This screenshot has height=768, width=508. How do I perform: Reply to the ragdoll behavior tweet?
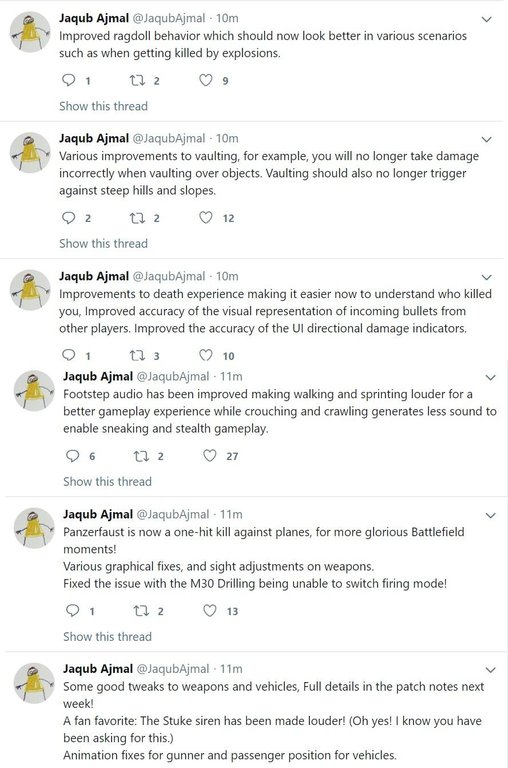pos(69,80)
